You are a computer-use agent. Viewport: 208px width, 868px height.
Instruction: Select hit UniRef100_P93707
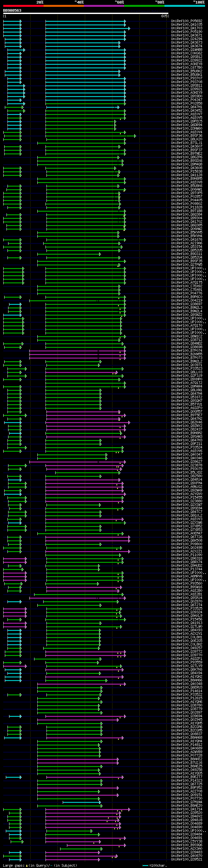[187, 78]
